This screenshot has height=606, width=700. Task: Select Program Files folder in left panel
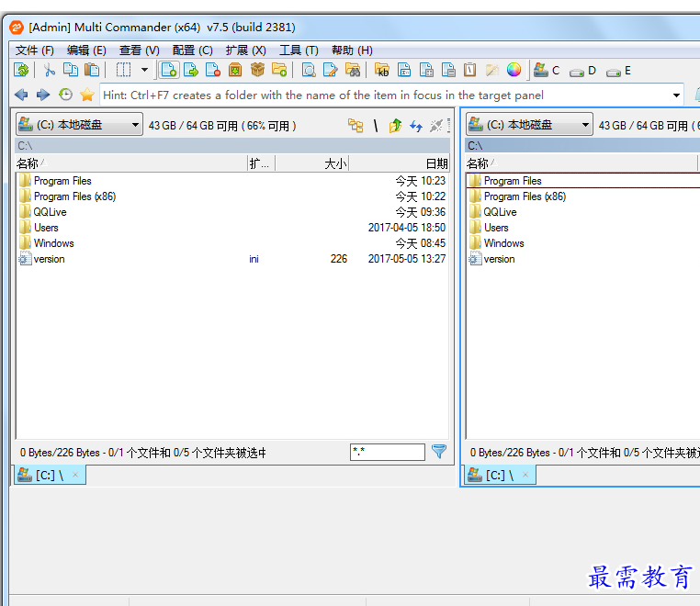pyautogui.click(x=62, y=181)
